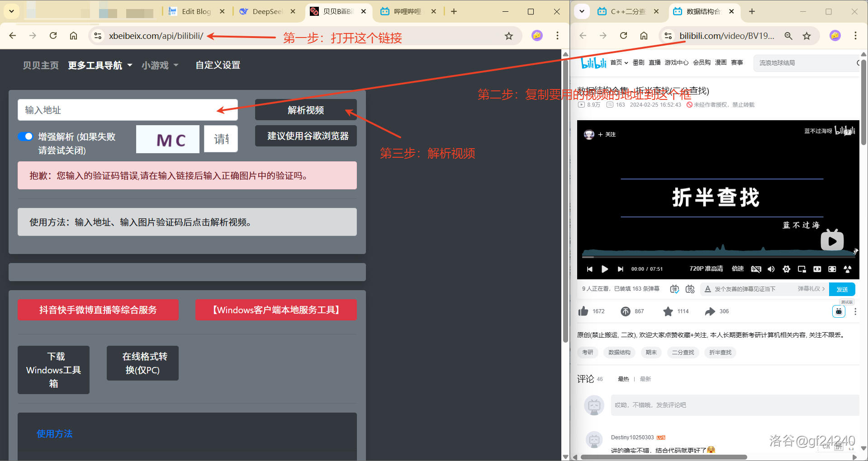Click the captcha code input field
Image resolution: width=868 pixels, height=461 pixels.
(221, 139)
